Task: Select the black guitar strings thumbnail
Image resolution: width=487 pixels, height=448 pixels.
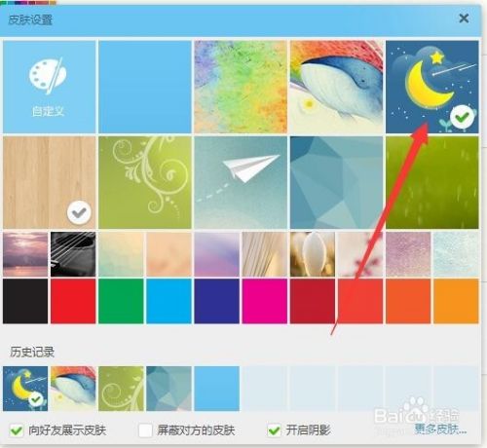Action: tap(73, 254)
